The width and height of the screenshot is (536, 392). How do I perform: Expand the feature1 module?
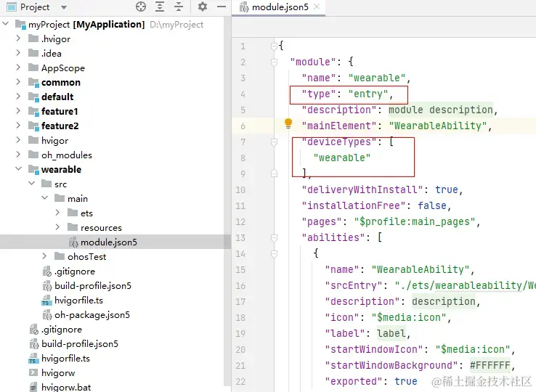18,111
